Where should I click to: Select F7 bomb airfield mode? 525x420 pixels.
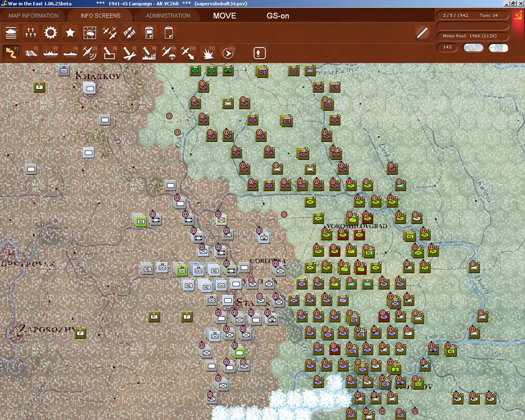[x=129, y=53]
